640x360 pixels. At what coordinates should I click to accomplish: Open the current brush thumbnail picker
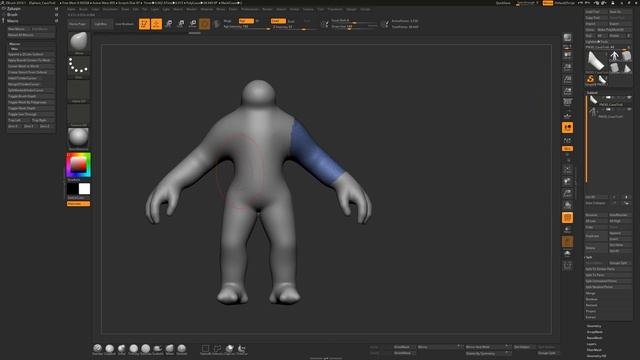pos(78,43)
